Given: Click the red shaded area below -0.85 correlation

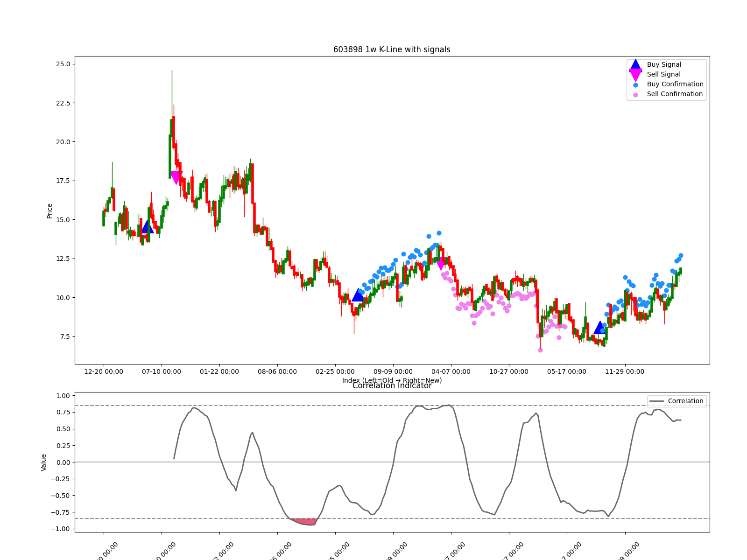Looking at the screenshot, I should (304, 521).
